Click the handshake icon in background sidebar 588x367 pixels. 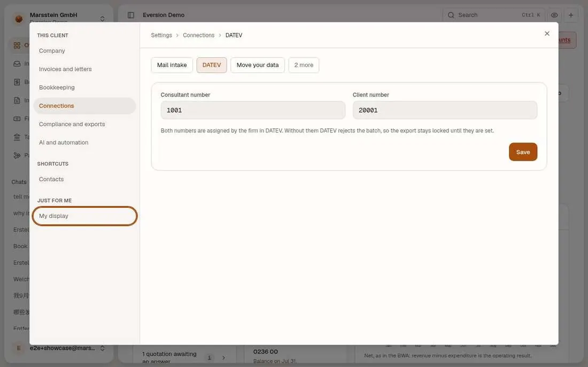pyautogui.click(x=17, y=155)
